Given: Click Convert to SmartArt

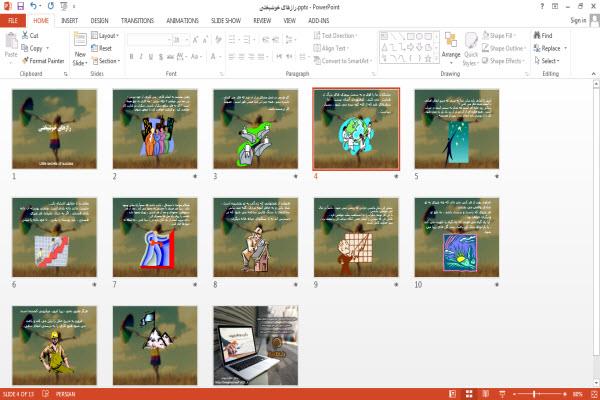Looking at the screenshot, I should [x=343, y=61].
